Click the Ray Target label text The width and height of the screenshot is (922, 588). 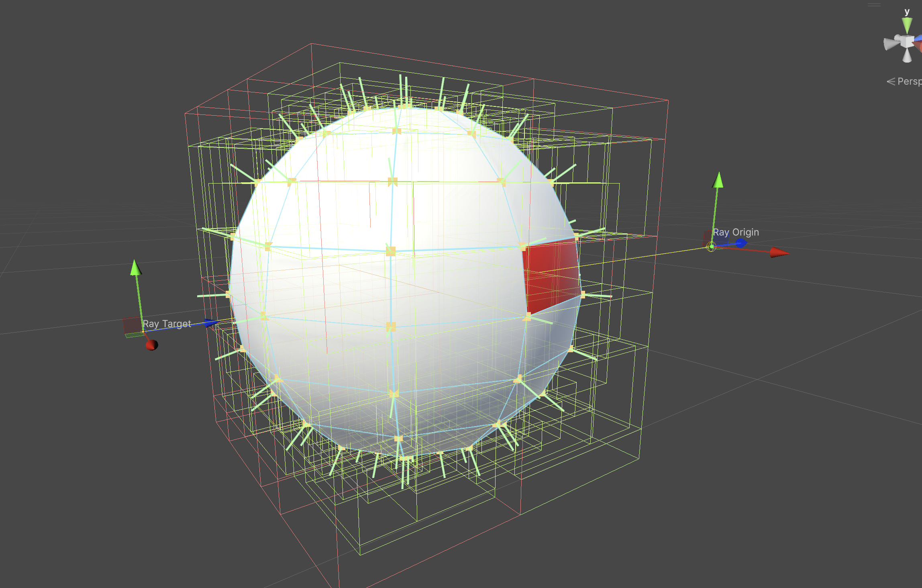click(x=167, y=324)
